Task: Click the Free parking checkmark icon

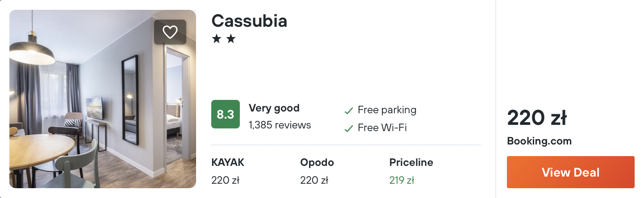Action: (x=348, y=111)
